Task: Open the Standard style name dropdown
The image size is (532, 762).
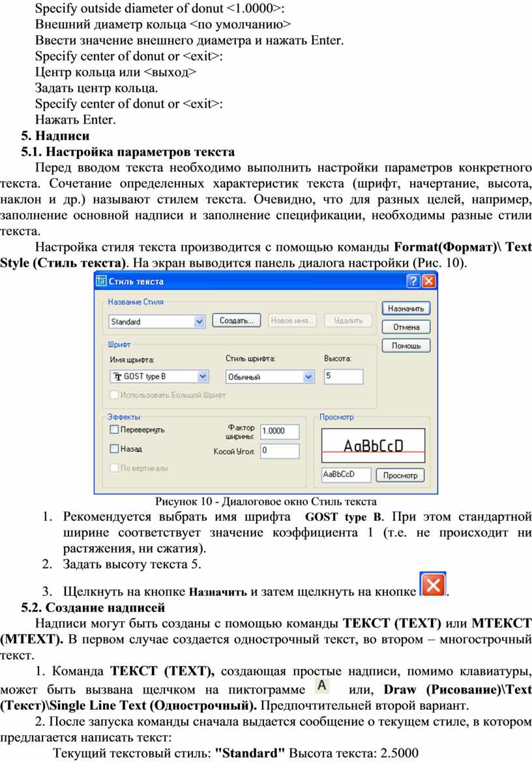Action: coord(199,322)
